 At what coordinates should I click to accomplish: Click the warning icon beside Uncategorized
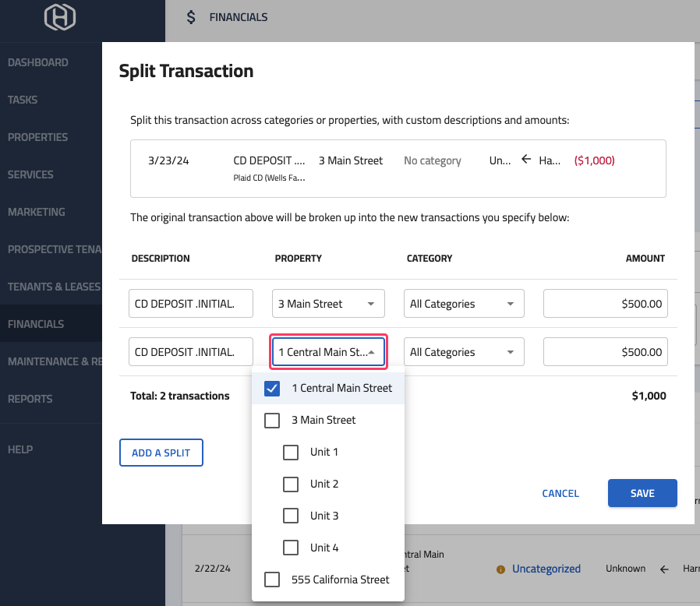pos(500,569)
